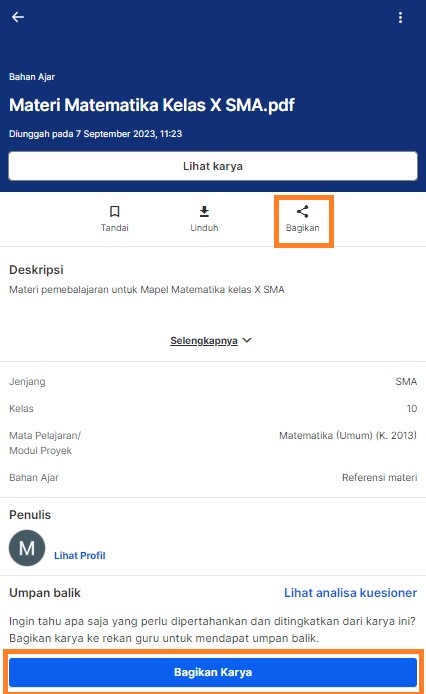
Task: Download the file via the Unduh icon
Action: [x=204, y=212]
